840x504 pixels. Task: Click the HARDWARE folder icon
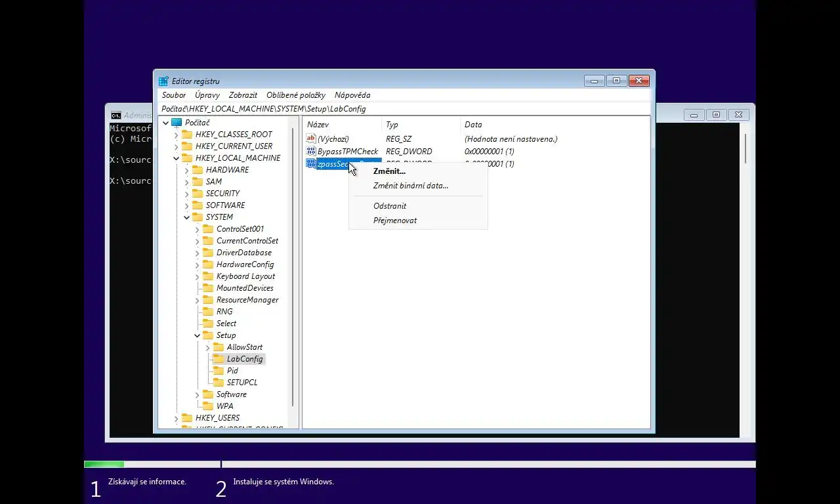[198, 170]
